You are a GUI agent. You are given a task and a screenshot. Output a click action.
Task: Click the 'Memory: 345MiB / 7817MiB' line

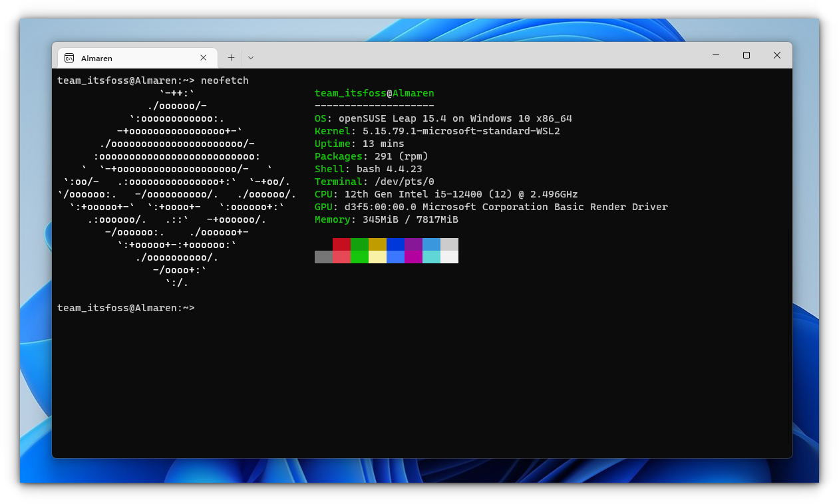[x=387, y=219]
